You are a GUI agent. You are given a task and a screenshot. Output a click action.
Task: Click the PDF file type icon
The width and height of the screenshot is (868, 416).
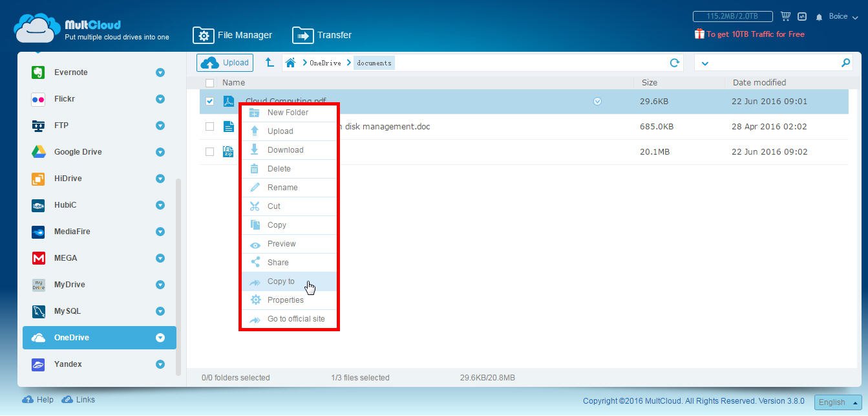(x=228, y=101)
